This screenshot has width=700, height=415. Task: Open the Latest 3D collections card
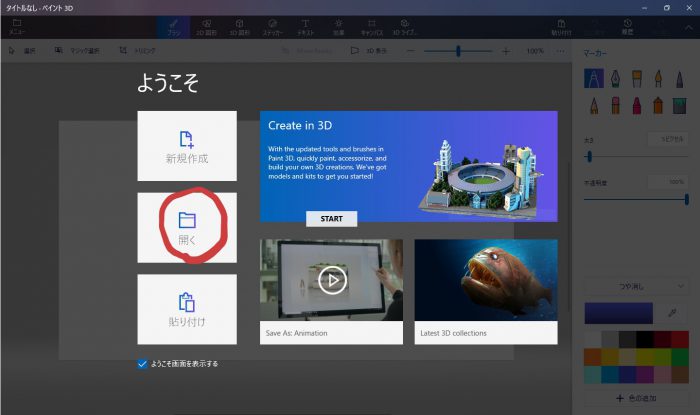tap(486, 292)
